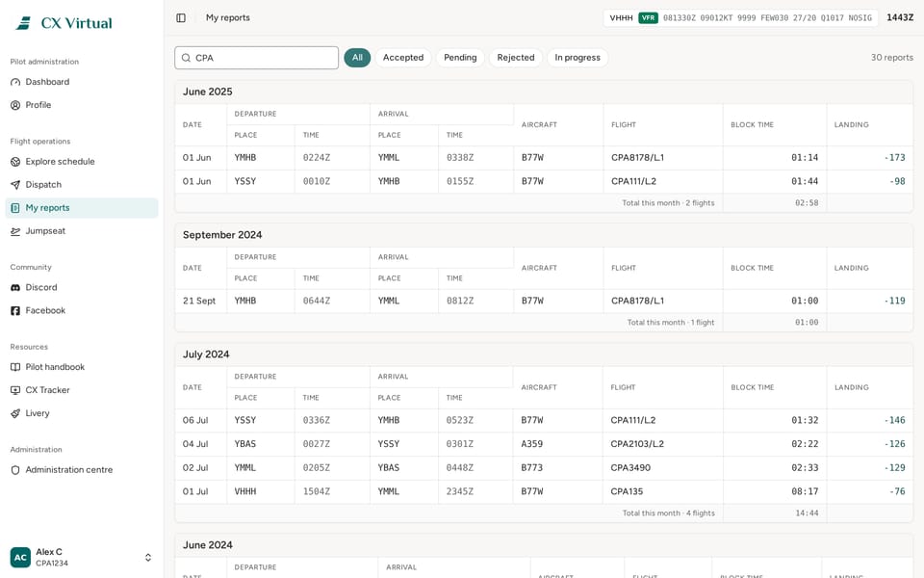Click the Pilot handbook book icon
This screenshot has height=578, width=924.
(15, 367)
